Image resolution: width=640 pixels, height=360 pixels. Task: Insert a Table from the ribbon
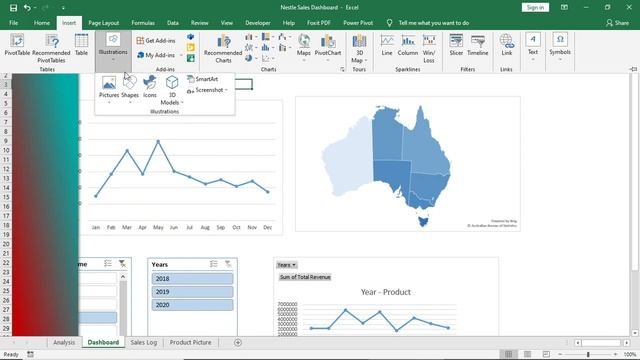(81, 45)
